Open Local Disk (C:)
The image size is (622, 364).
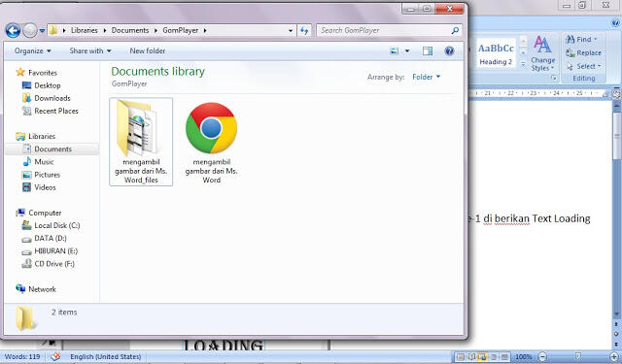[51, 225]
